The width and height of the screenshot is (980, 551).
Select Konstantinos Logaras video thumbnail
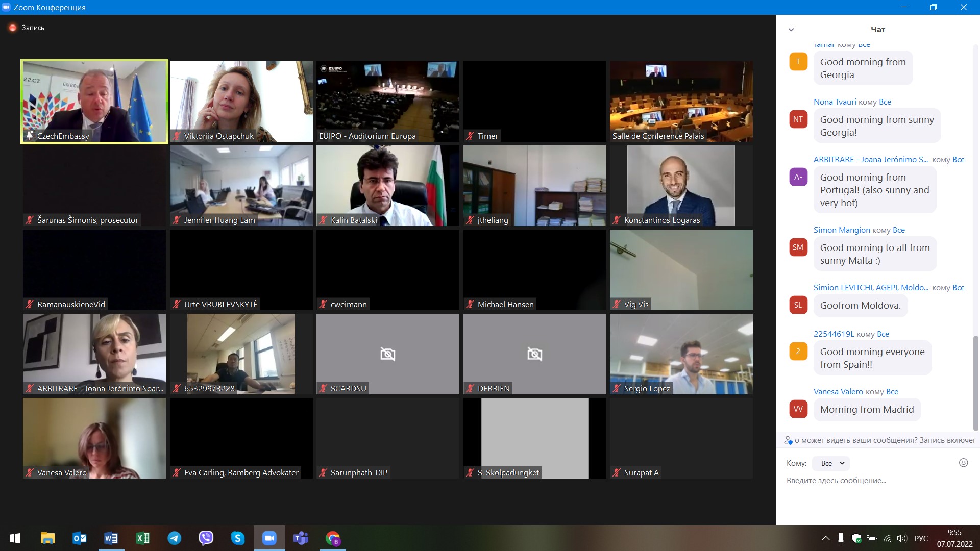pos(681,185)
